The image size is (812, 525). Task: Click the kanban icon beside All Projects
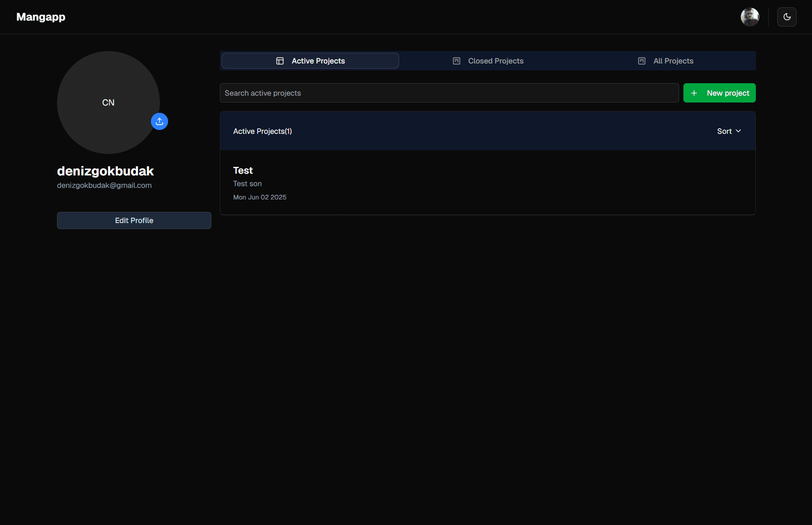[x=641, y=60]
